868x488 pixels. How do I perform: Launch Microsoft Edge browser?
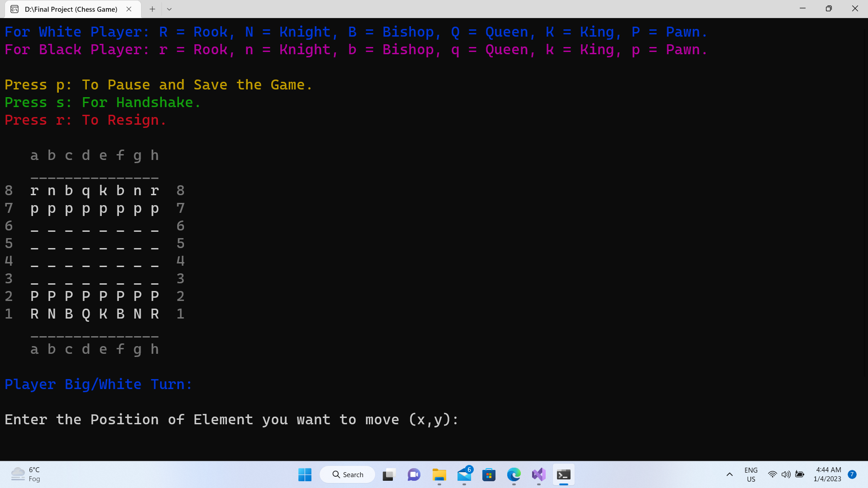[514, 474]
